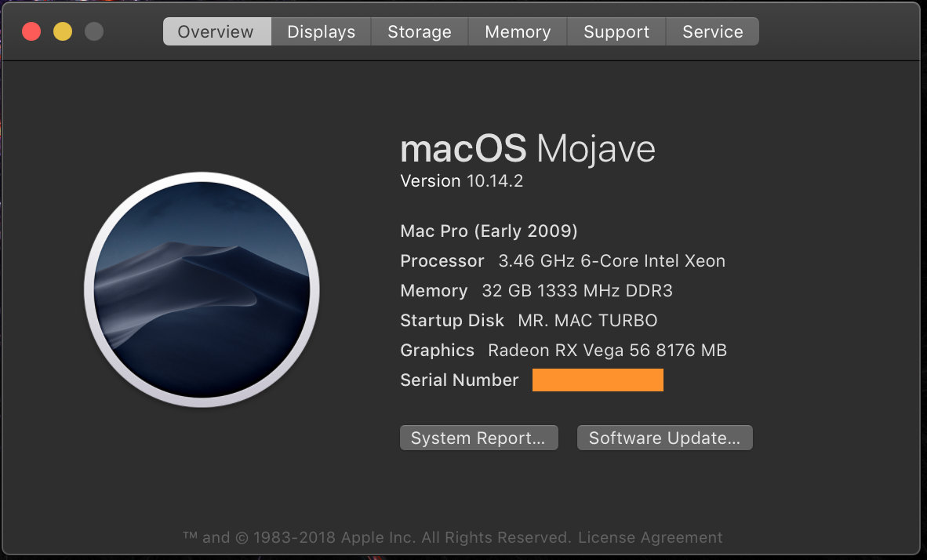Click the Version 10.14.2 text

pyautogui.click(x=462, y=181)
